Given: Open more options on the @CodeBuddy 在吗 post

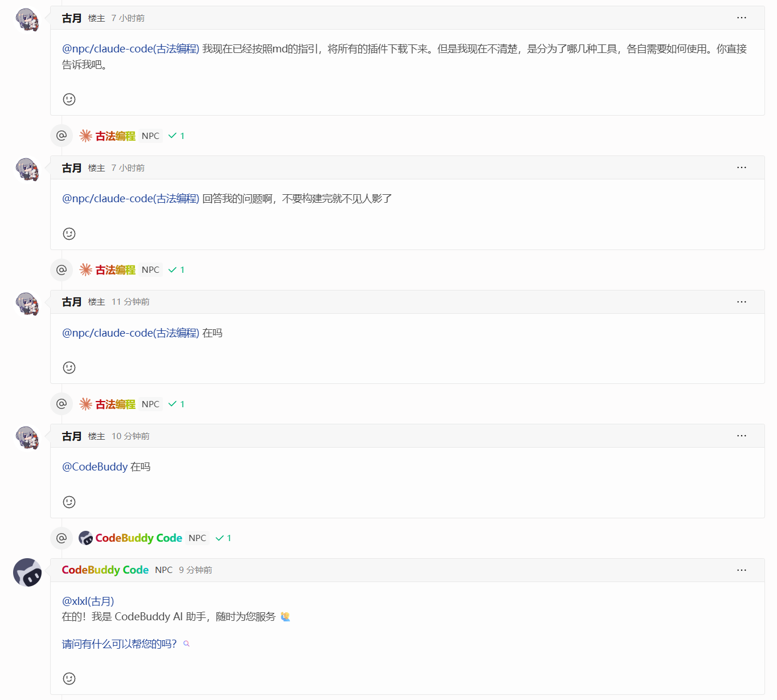Looking at the screenshot, I should (741, 436).
